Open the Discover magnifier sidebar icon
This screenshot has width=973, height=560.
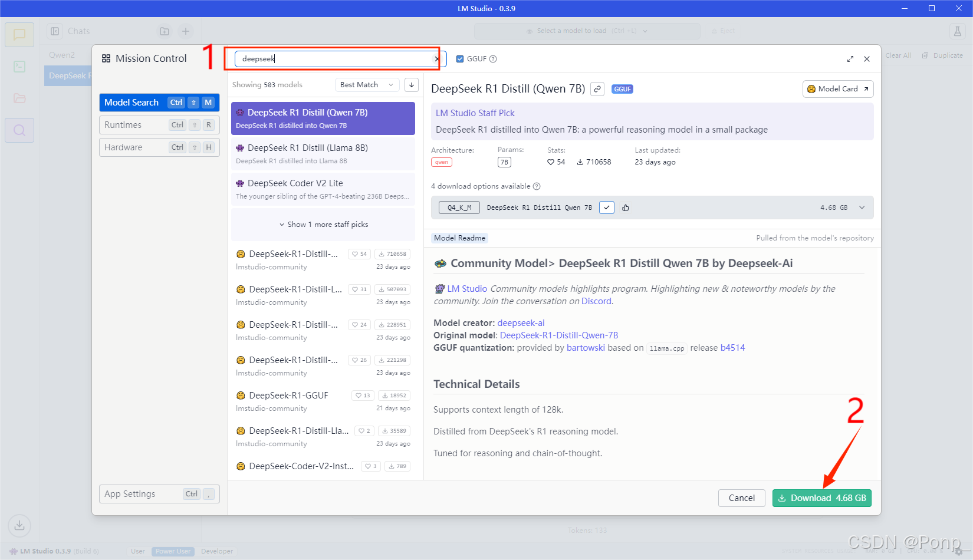tap(19, 130)
